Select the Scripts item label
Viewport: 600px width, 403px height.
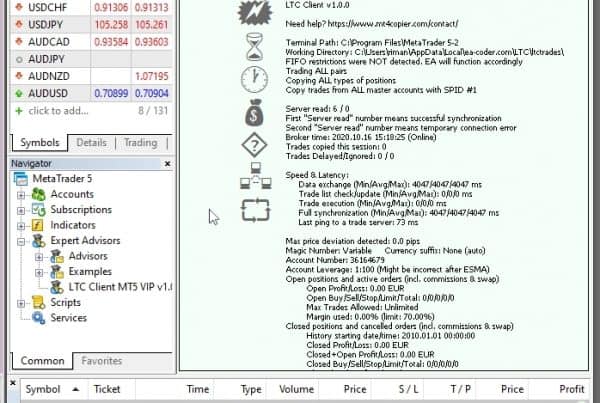click(65, 302)
